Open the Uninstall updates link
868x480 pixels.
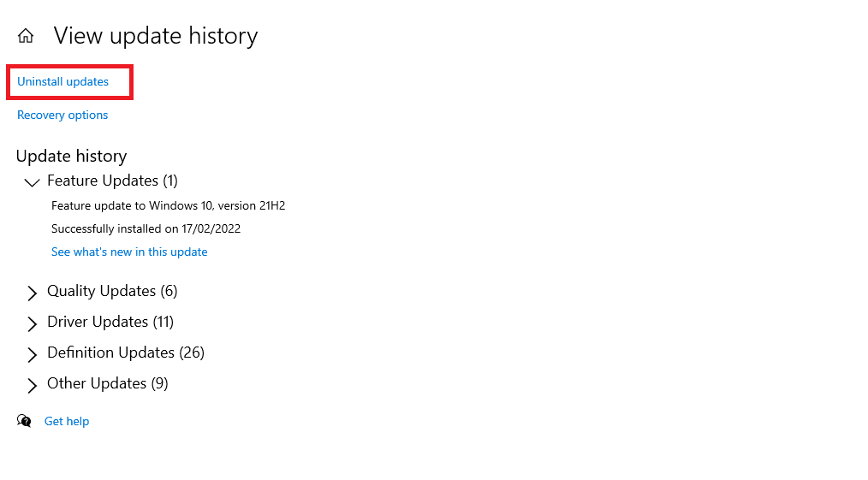coord(62,82)
